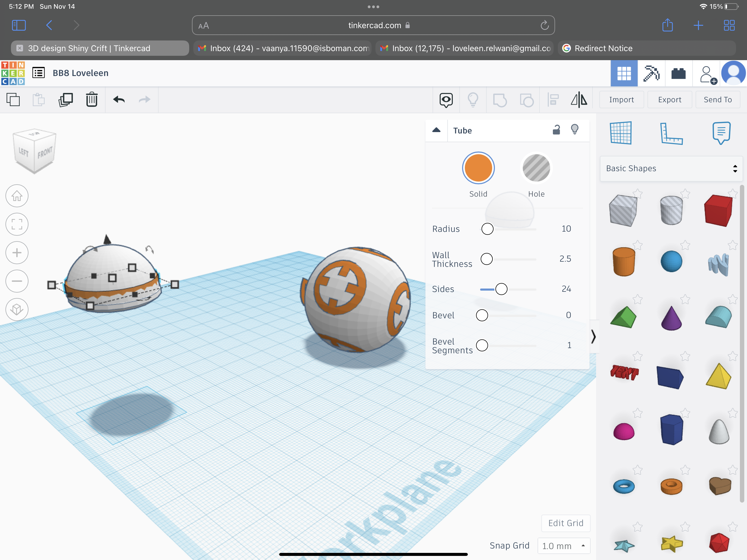
Task: Switch to 3D design grid view
Action: pyautogui.click(x=624, y=73)
